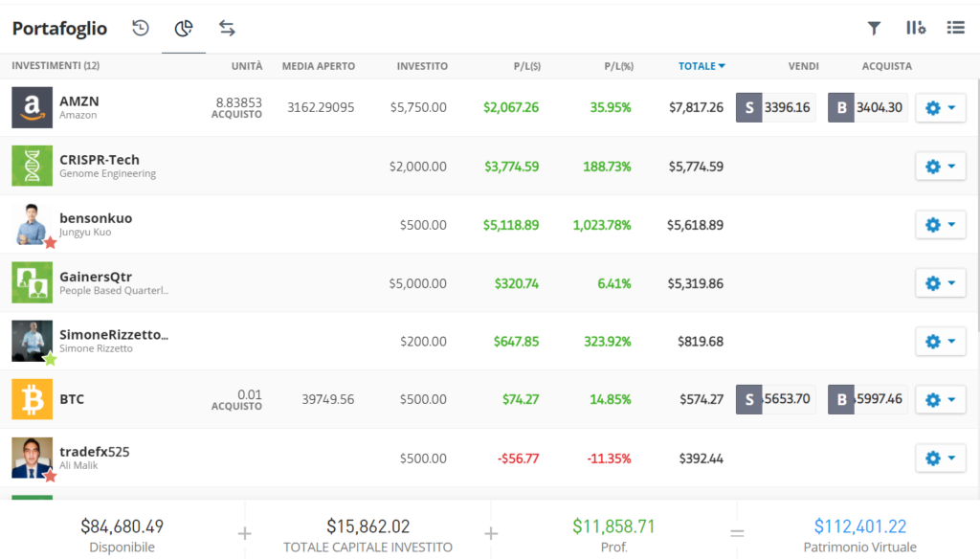Click SimoneRizzetto profit percentage 323.92%
The width and height of the screenshot is (980, 559).
[x=608, y=342]
